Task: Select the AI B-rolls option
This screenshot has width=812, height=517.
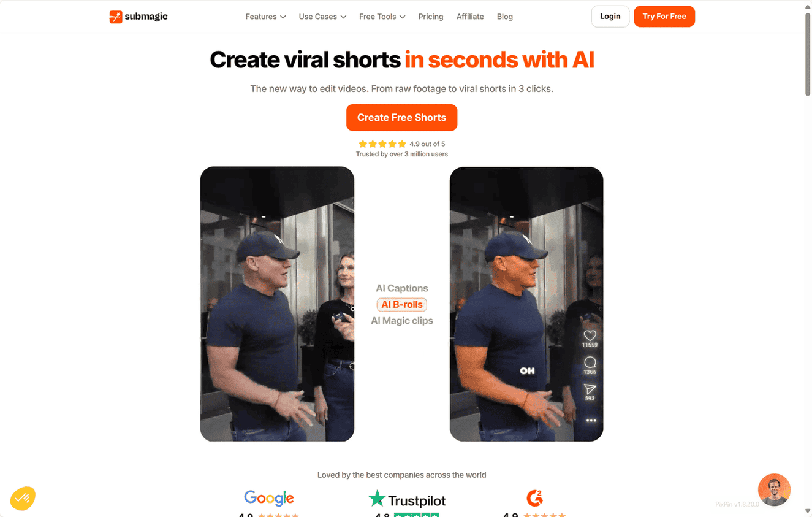Action: point(402,305)
